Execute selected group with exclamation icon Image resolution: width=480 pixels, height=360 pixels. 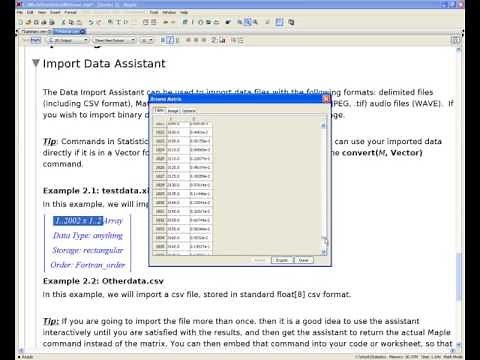192,22
